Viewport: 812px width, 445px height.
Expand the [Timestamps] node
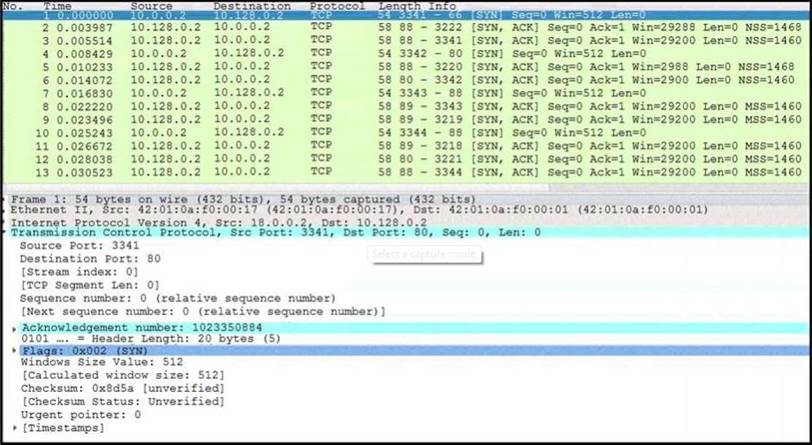pos(15,428)
